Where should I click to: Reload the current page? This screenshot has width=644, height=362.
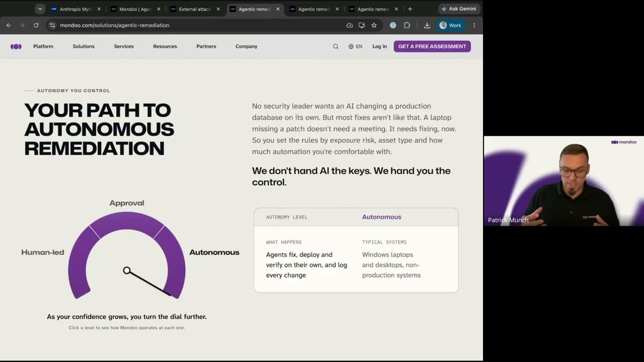[36, 25]
